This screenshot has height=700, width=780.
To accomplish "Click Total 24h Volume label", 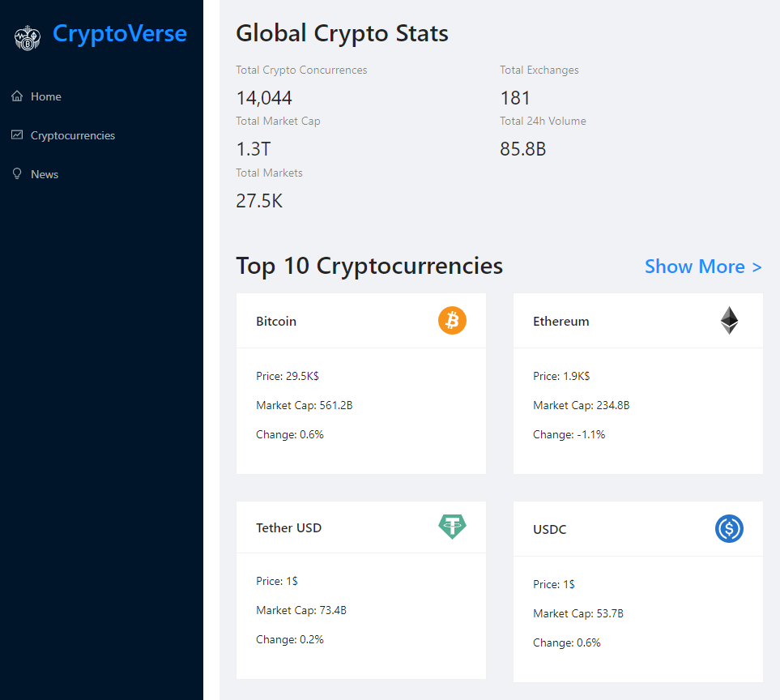I will (543, 121).
